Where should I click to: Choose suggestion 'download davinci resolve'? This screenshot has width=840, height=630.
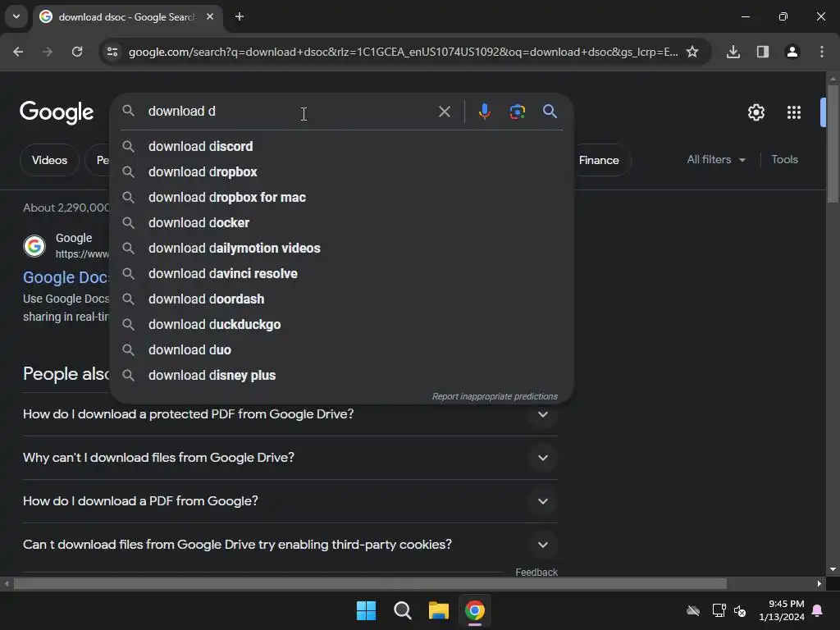tap(342, 274)
